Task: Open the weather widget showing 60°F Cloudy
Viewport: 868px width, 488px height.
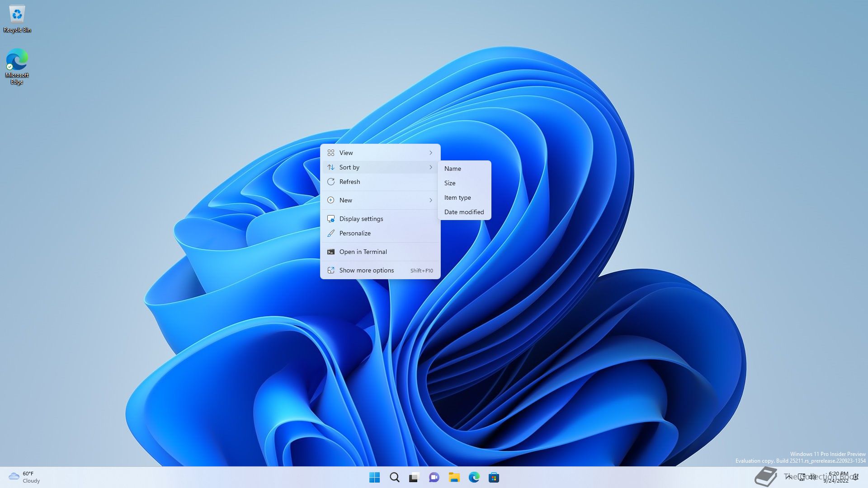Action: point(25,477)
